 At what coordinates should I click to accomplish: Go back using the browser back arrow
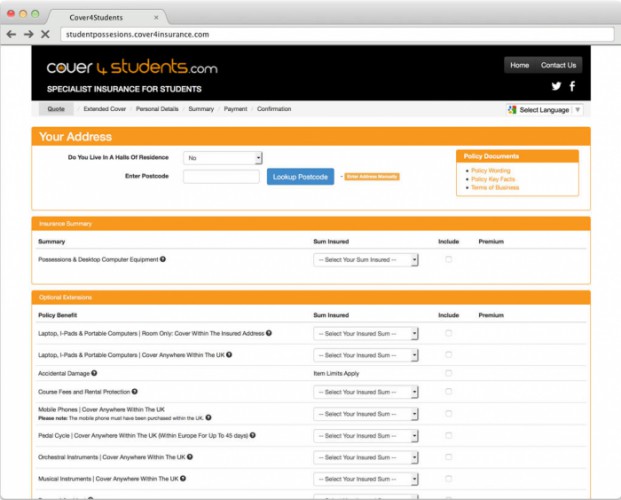(11, 34)
